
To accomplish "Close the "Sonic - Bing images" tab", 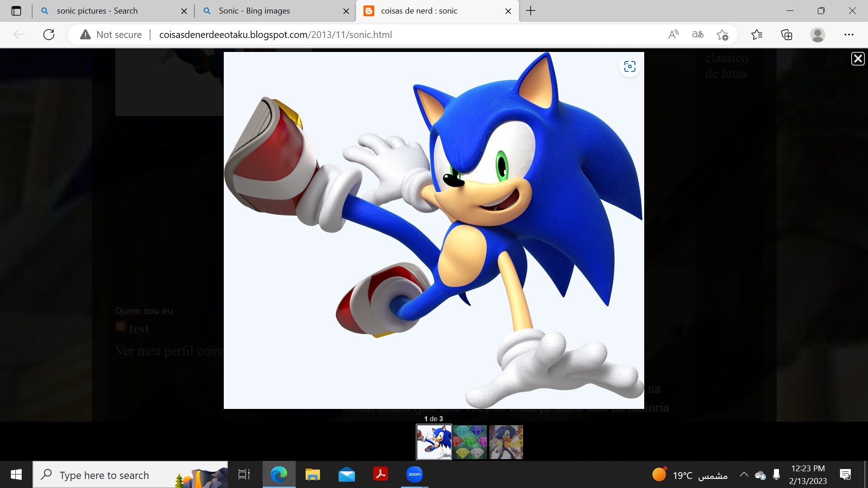I will (346, 11).
